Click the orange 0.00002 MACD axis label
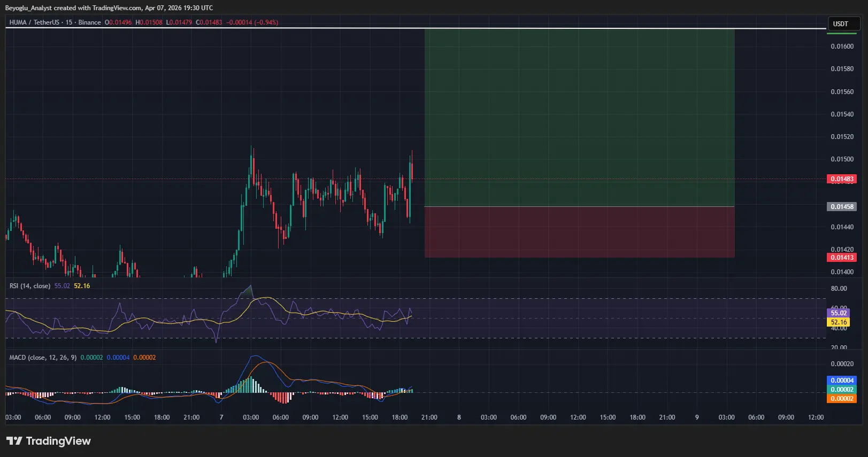The width and height of the screenshot is (868, 457). pos(842,399)
